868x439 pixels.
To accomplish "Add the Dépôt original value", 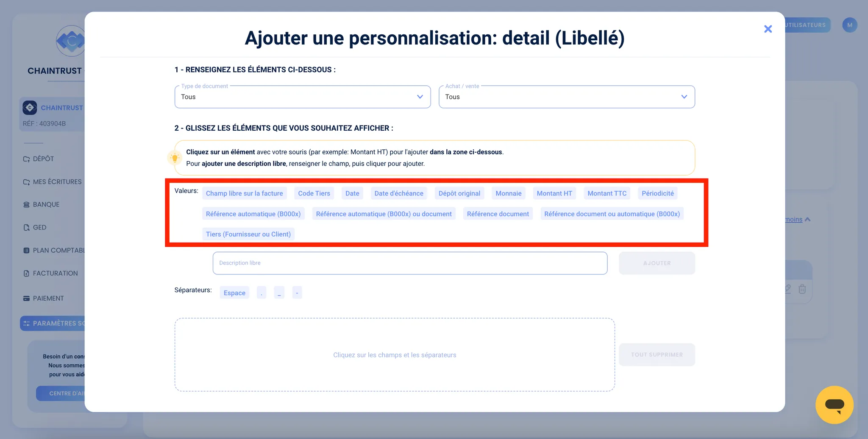I will tap(459, 193).
